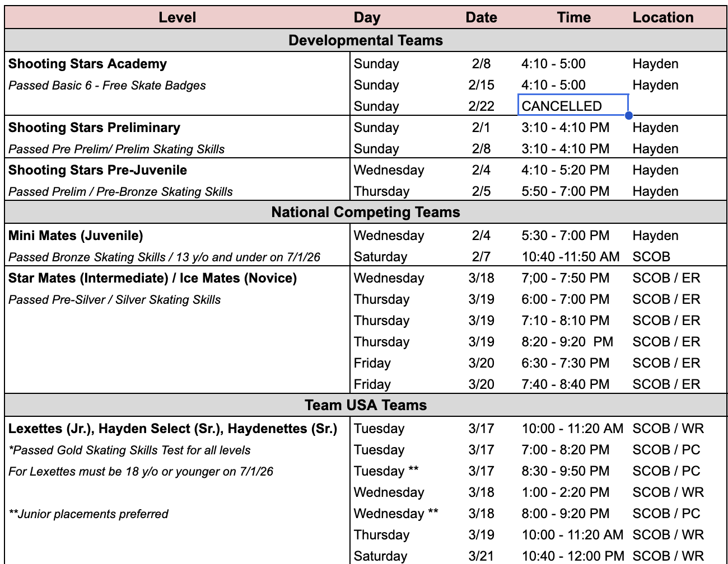The height and width of the screenshot is (564, 728).
Task: Click the Shooting Stars Academy cell
Action: 88,64
